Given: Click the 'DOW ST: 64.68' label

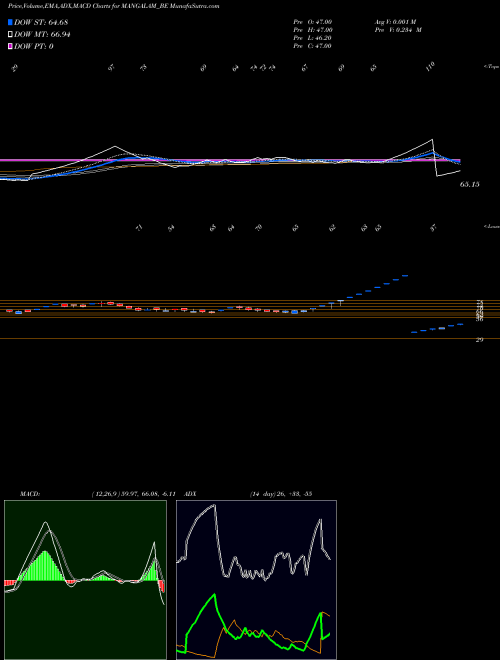Looking at the screenshot, I should click(x=41, y=22).
